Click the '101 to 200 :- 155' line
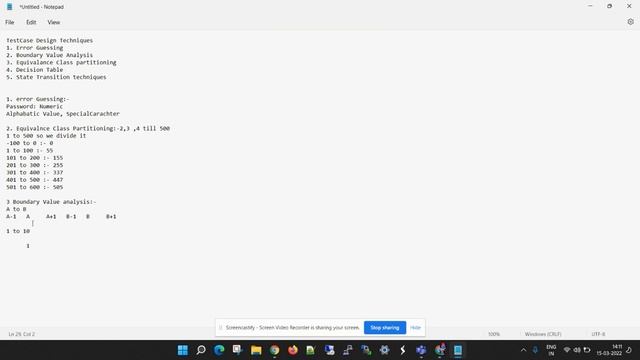Viewport: 640px width, 360px height. pos(34,158)
